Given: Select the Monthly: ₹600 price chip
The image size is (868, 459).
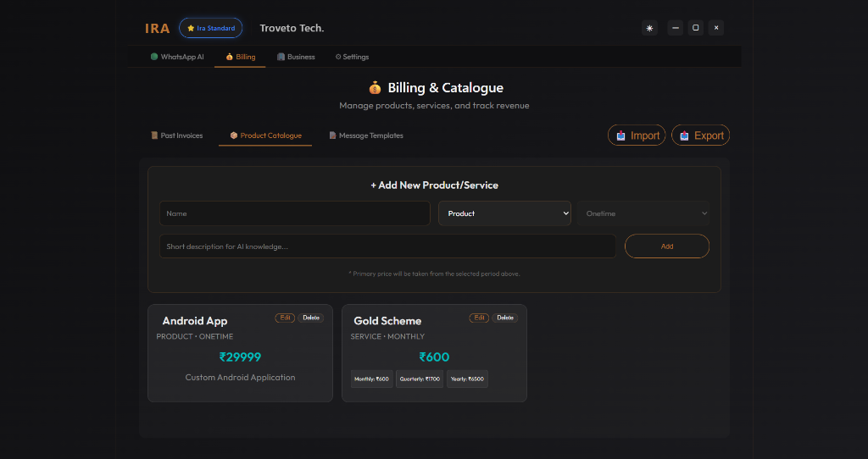Looking at the screenshot, I should click(x=371, y=379).
